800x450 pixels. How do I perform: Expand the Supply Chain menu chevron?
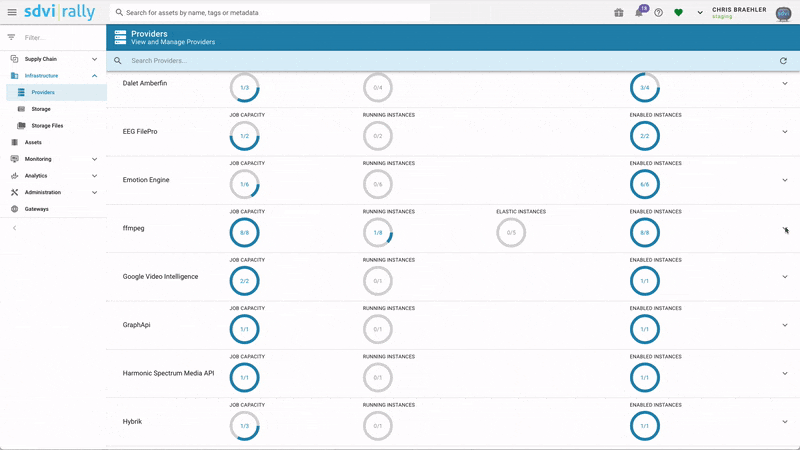tap(94, 59)
